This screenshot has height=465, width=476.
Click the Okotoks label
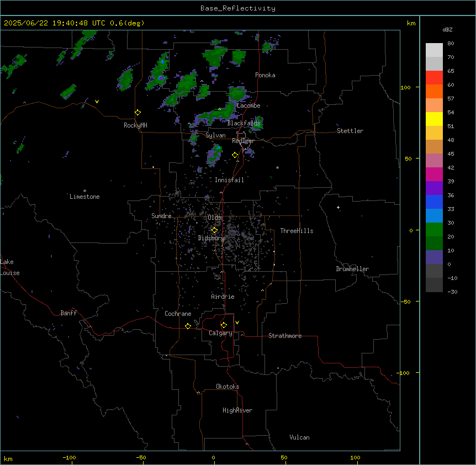(228, 387)
